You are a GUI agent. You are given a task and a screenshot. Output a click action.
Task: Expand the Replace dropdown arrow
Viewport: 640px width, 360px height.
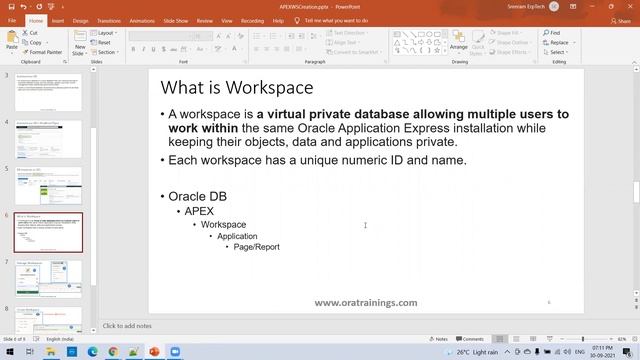pos(574,42)
